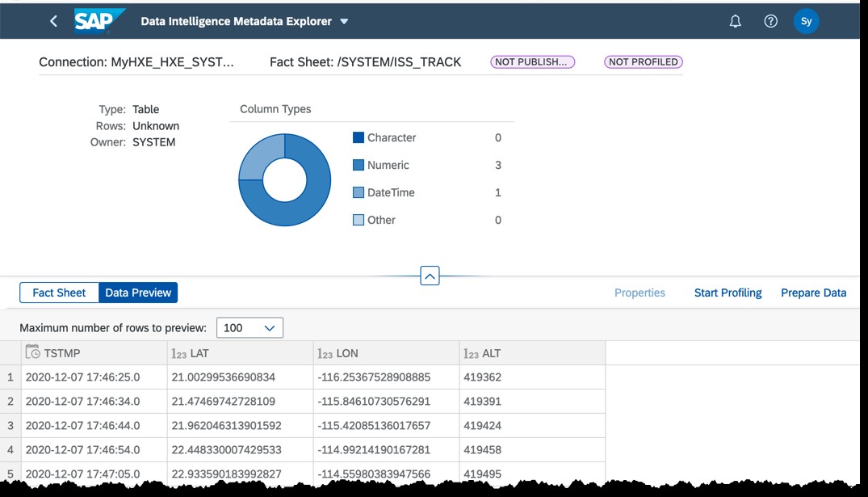
Task: Click the LAT column header
Action: point(241,353)
